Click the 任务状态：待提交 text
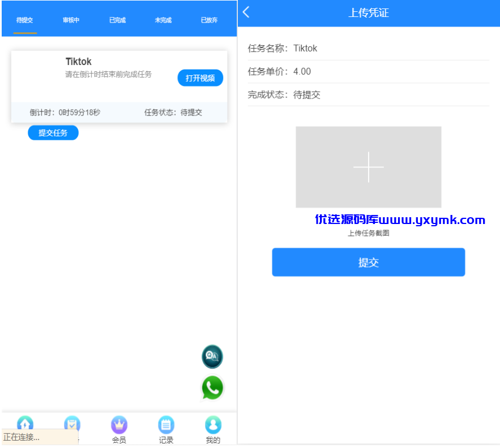This screenshot has width=500, height=448. (173, 113)
